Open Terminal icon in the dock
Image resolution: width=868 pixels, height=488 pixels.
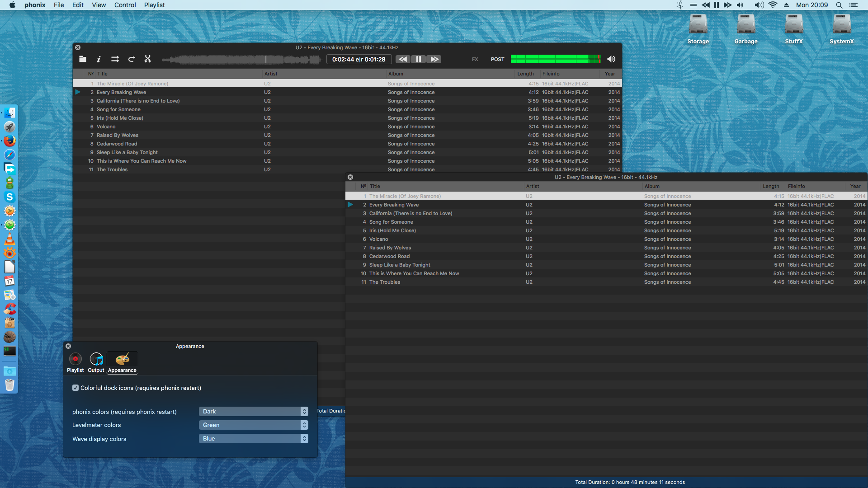pyautogui.click(x=9, y=351)
